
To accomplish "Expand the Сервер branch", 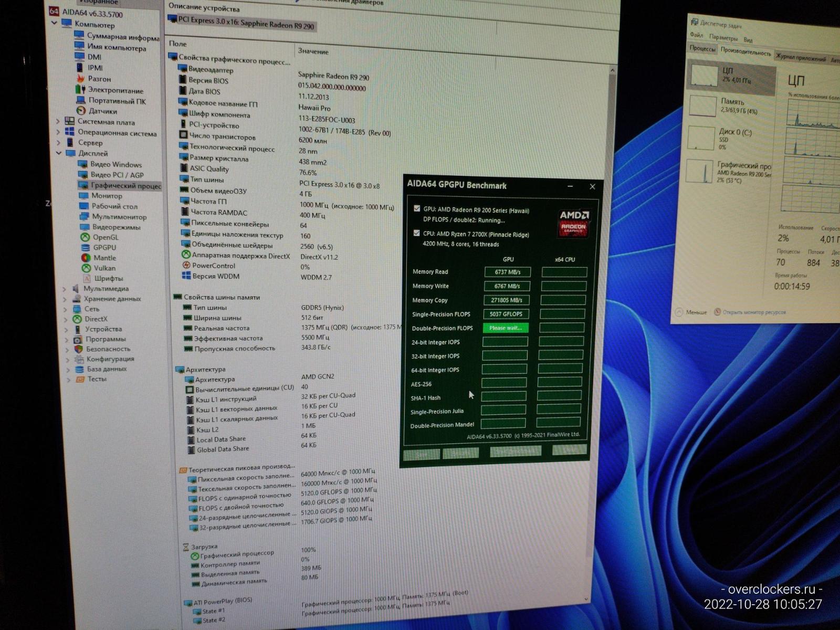I will 58,142.
